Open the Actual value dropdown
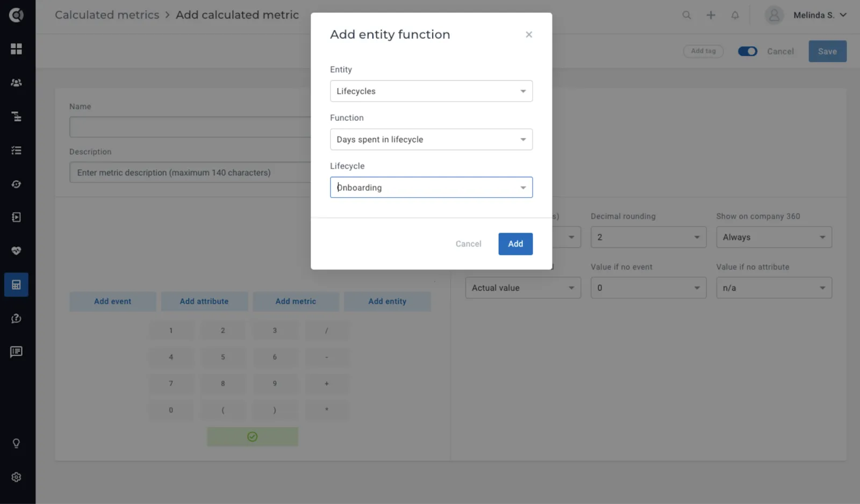The image size is (860, 504). coord(523,288)
